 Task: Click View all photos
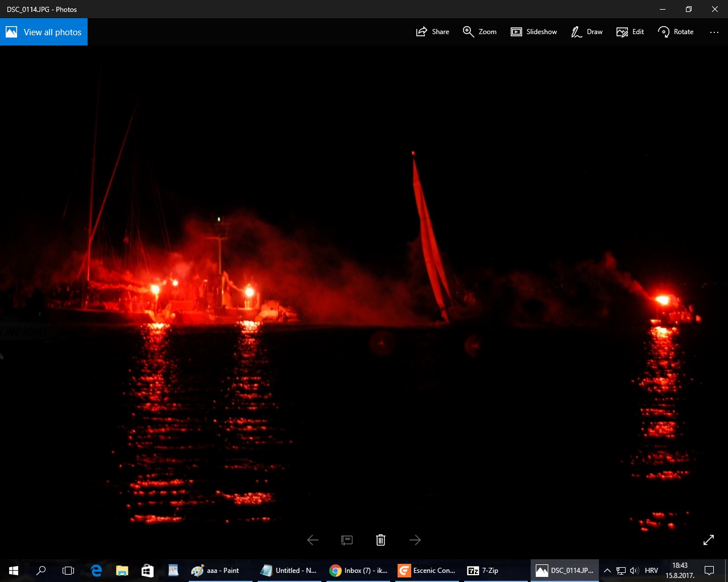coord(44,32)
